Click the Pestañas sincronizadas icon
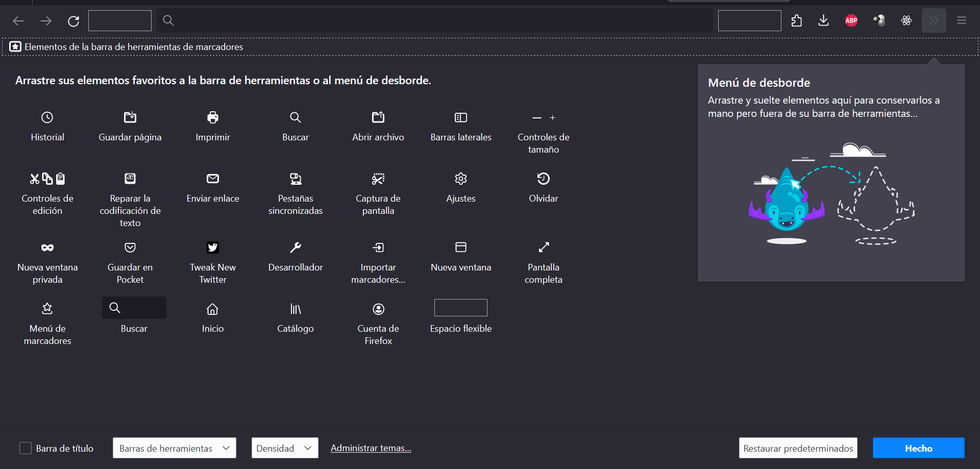 296,179
